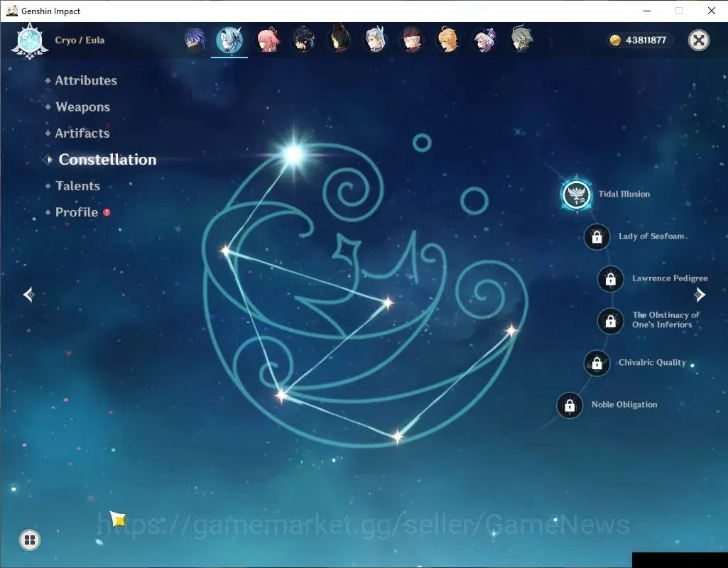728x568 pixels.
Task: Minimize the Genshin Impact window
Action: tap(647, 11)
